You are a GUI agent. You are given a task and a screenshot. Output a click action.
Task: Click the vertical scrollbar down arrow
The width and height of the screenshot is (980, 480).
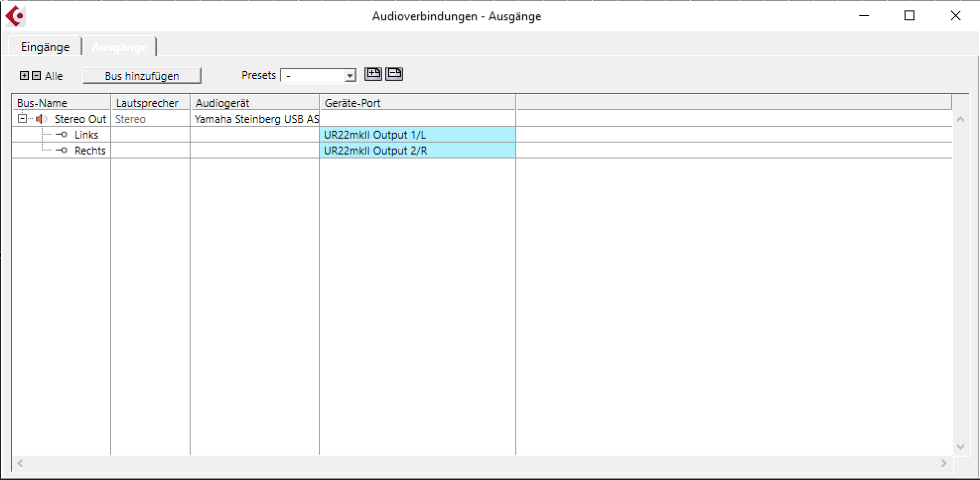961,446
